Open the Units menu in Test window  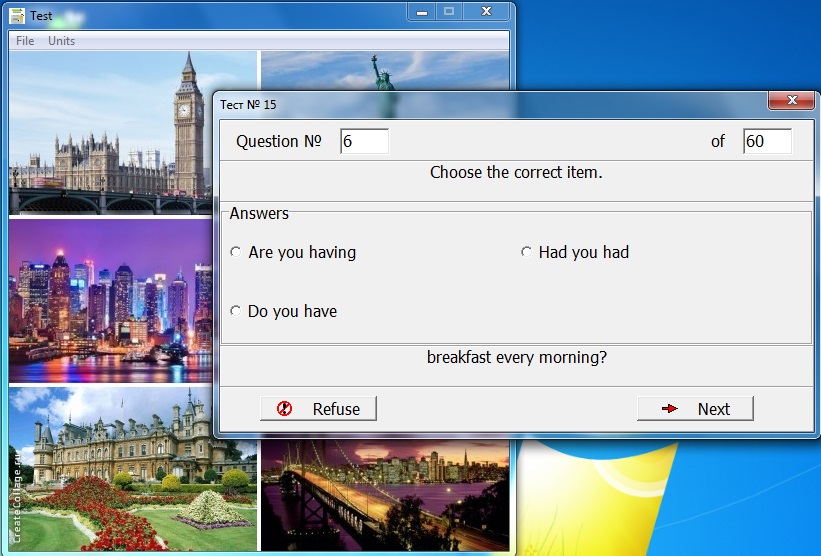61,41
